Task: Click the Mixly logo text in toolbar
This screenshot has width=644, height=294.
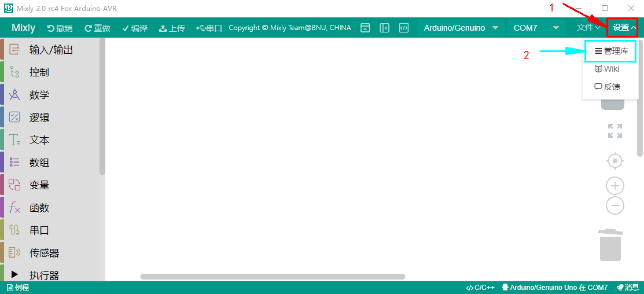Action: 23,28
